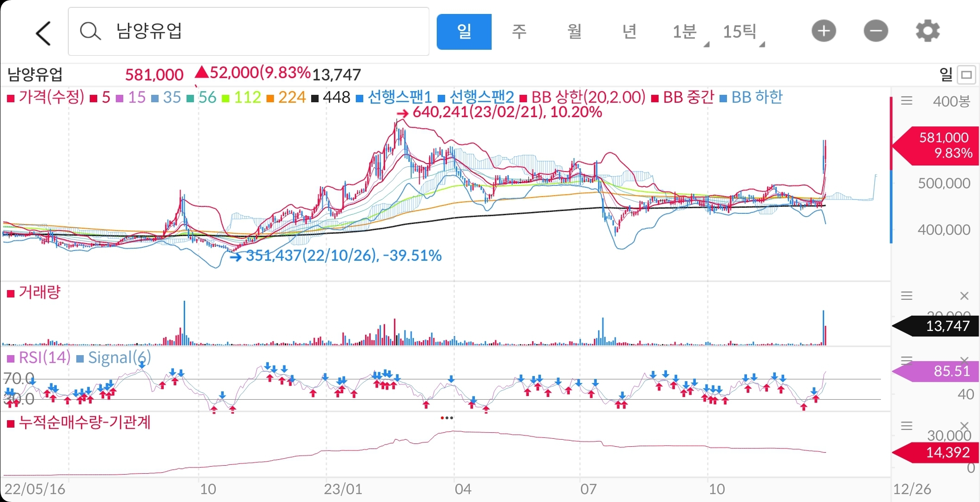The height and width of the screenshot is (502, 980).
Task: Tap the three-dot panel resize handle
Action: [x=447, y=418]
